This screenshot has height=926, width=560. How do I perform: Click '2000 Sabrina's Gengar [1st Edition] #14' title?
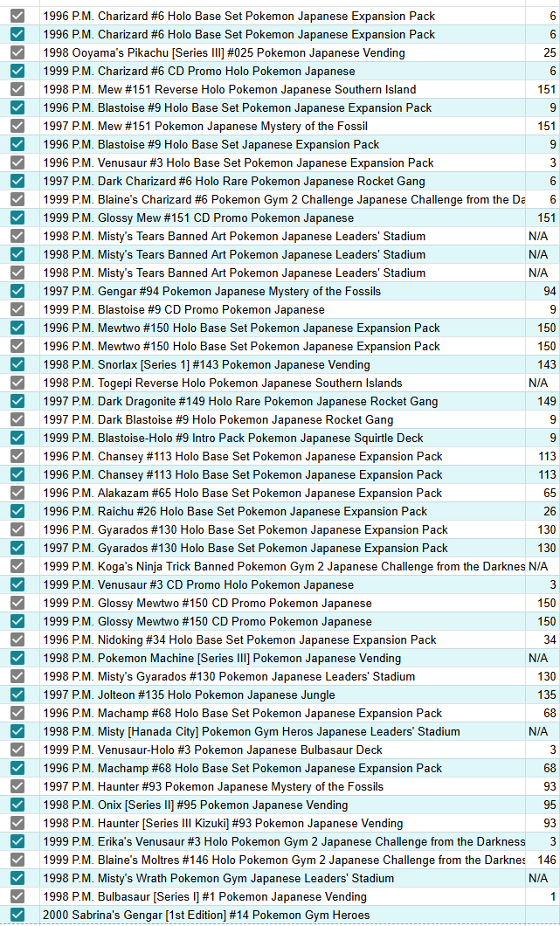pyautogui.click(x=206, y=915)
